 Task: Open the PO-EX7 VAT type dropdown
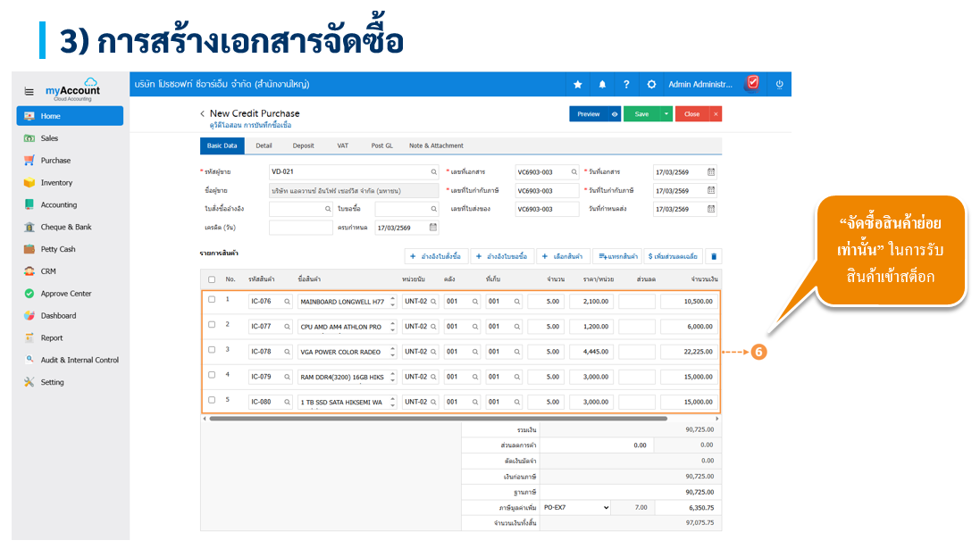click(576, 507)
